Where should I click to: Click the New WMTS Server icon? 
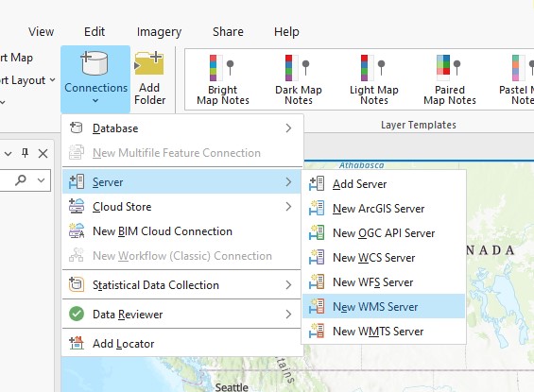coord(317,331)
